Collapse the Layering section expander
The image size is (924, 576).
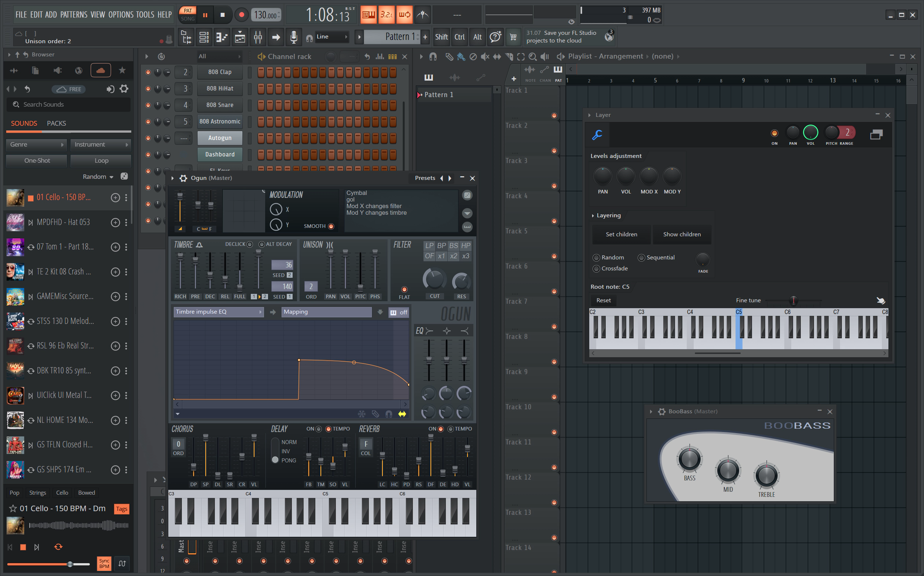pos(593,215)
